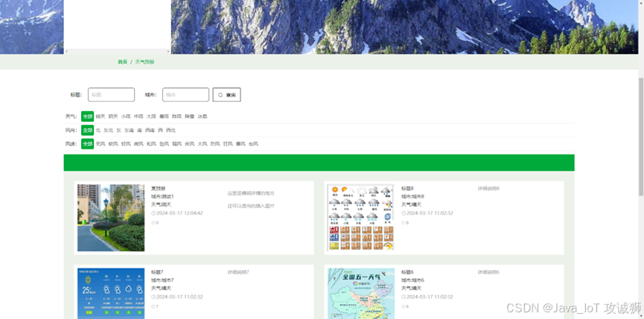
Task: Filter weather by 晴天
Action: click(x=101, y=117)
